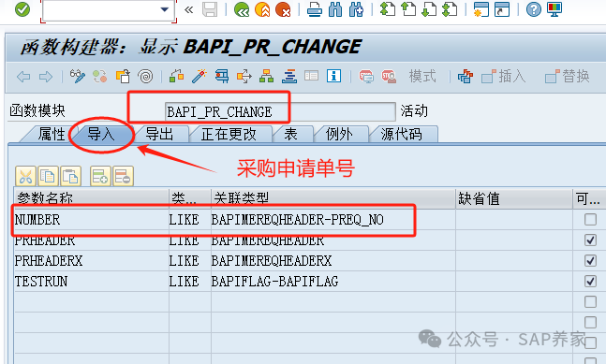Image resolution: width=606 pixels, height=364 pixels.
Task: Click the Find Next binoculars-plus icon
Action: 356,9
